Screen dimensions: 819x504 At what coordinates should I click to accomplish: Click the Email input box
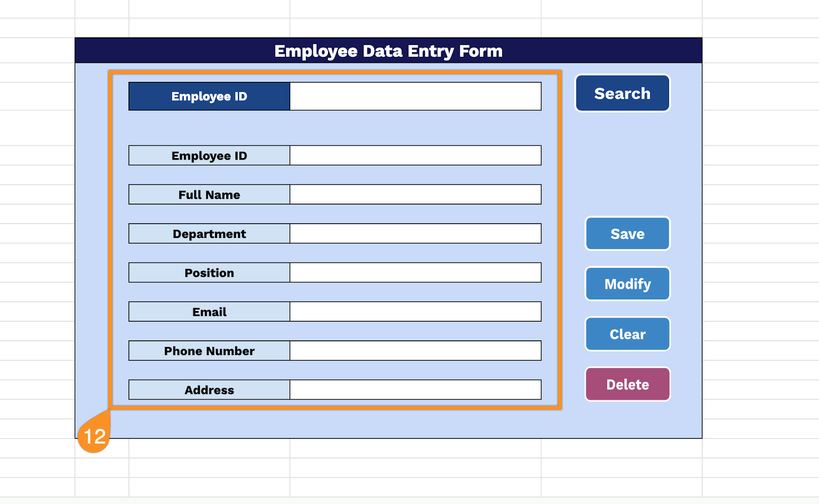tap(415, 312)
